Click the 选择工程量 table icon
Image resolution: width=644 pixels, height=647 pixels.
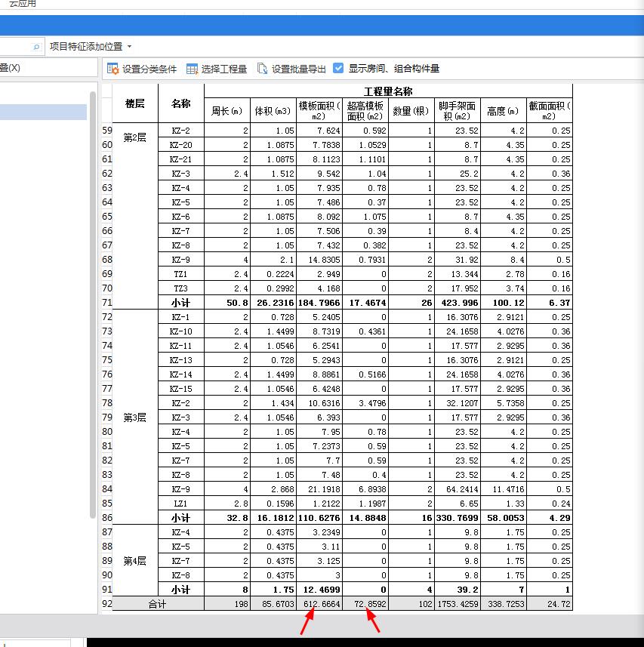point(192,69)
